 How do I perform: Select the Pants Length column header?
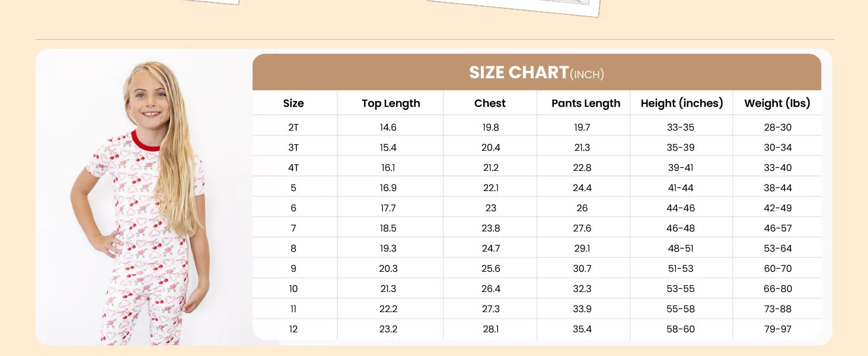[x=586, y=103]
